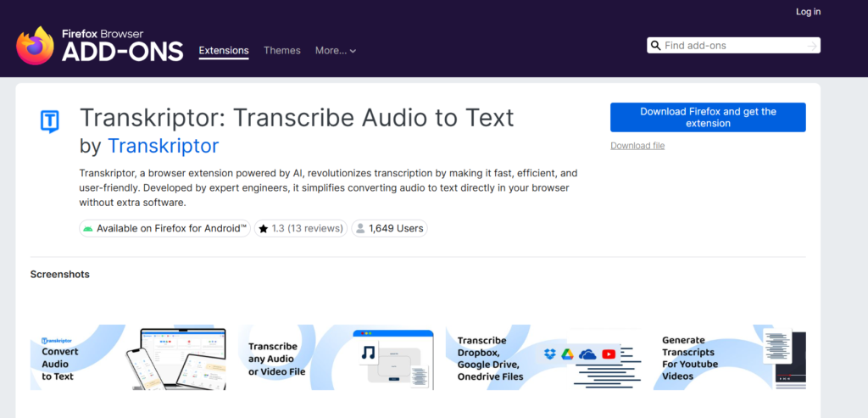Open the Themes tab
The width and height of the screenshot is (868, 418).
coord(281,50)
